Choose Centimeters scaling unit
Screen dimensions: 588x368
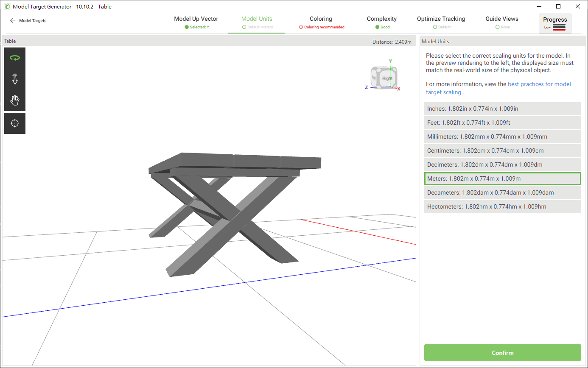pyautogui.click(x=502, y=151)
